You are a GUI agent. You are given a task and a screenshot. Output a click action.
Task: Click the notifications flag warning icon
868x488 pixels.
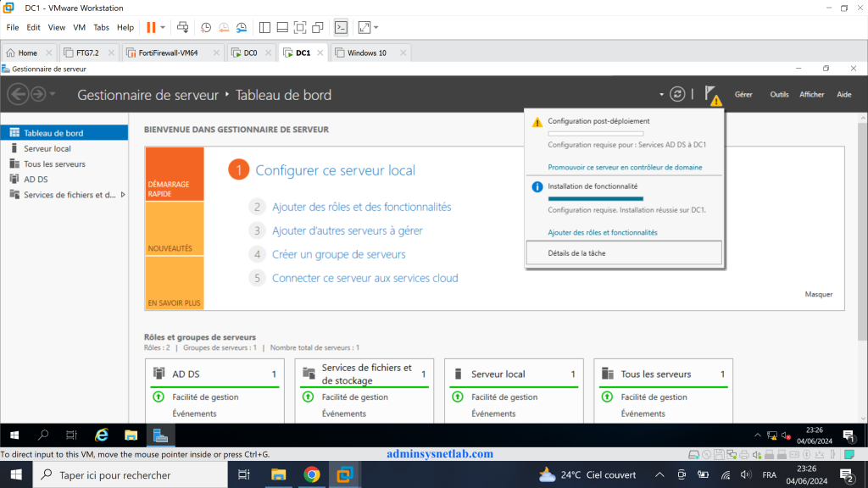coord(712,95)
